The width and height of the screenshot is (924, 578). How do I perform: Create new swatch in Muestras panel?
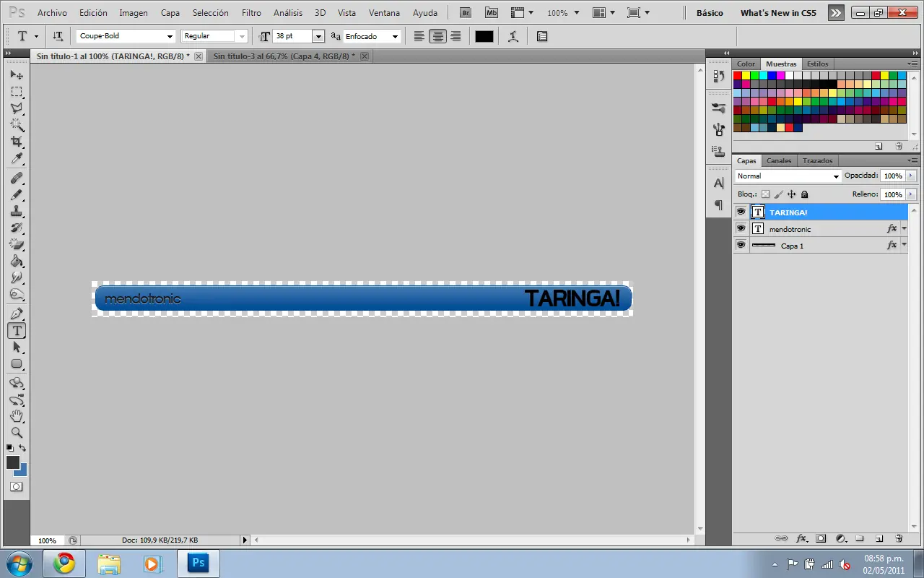(879, 145)
